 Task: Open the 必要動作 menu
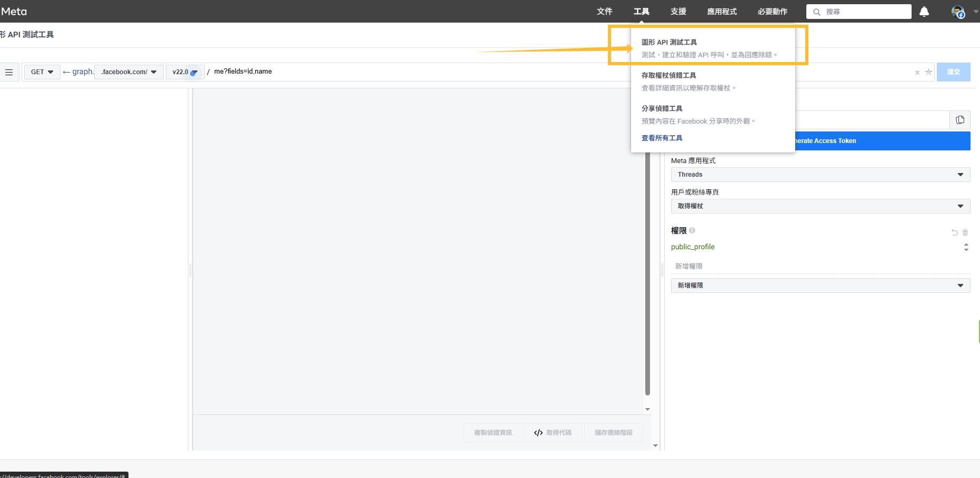click(x=773, y=12)
